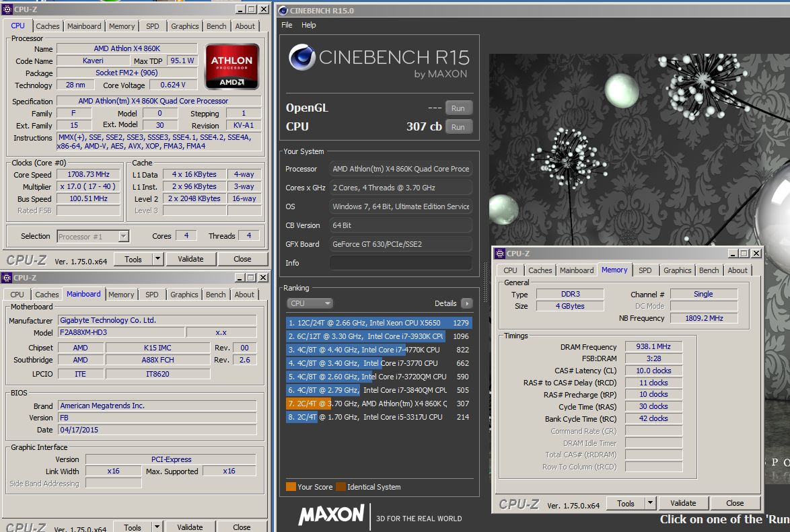Viewport: 790px width, 532px height.
Task: Open CPU ranking type dropdown
Action: coord(310,303)
